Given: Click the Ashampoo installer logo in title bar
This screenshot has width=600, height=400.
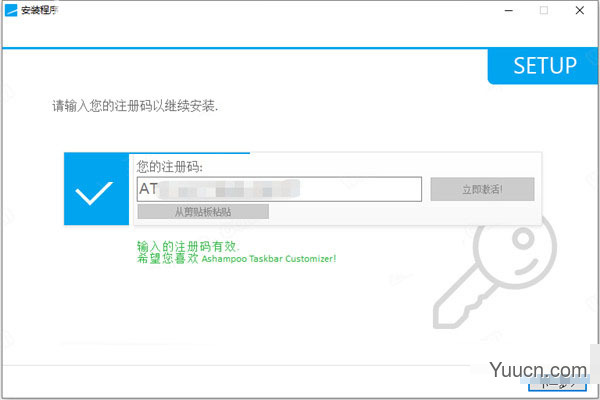Looking at the screenshot, I should 11,10.
